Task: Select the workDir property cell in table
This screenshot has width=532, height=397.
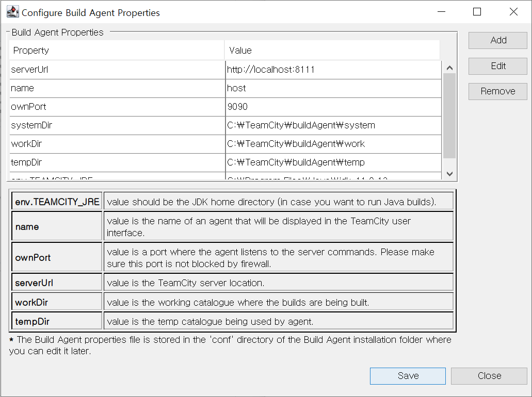Action: click(x=118, y=144)
